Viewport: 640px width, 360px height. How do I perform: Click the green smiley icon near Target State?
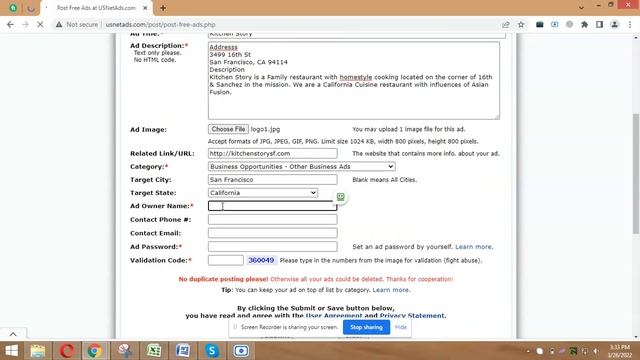click(340, 197)
